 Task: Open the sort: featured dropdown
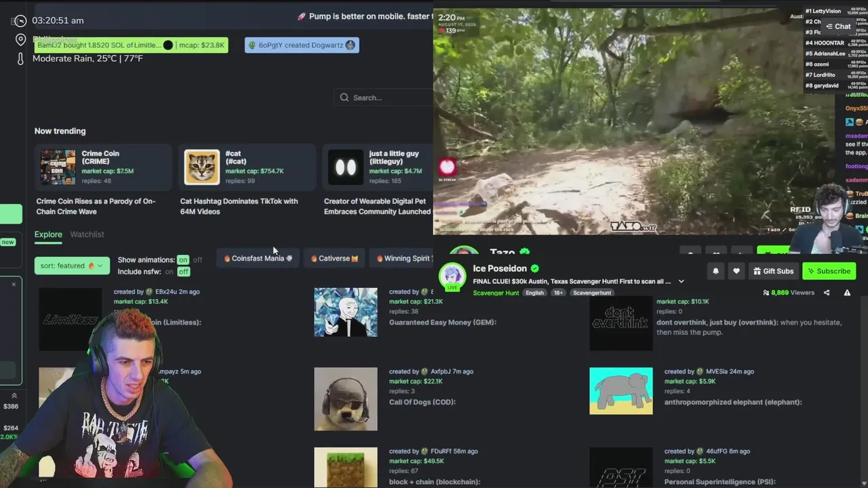pyautogui.click(x=72, y=266)
